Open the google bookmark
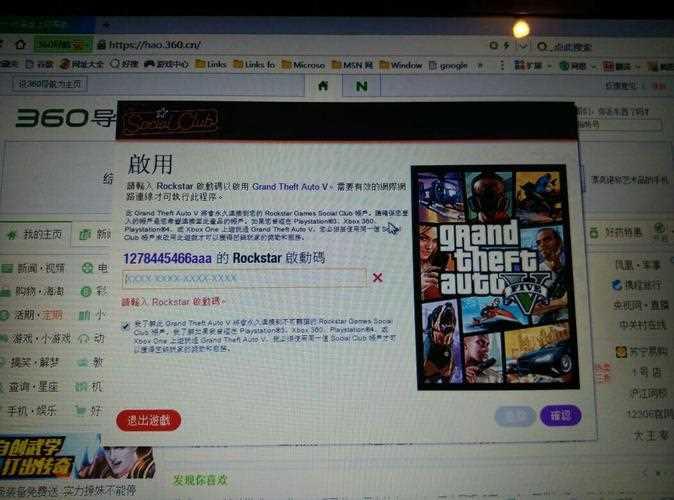 (x=448, y=65)
